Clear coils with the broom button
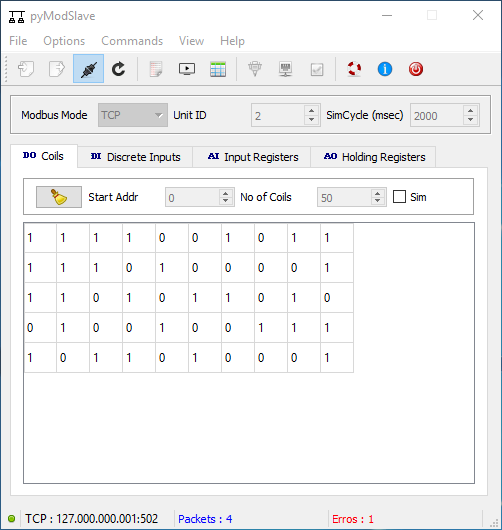The height and width of the screenshot is (530, 502). point(59,197)
